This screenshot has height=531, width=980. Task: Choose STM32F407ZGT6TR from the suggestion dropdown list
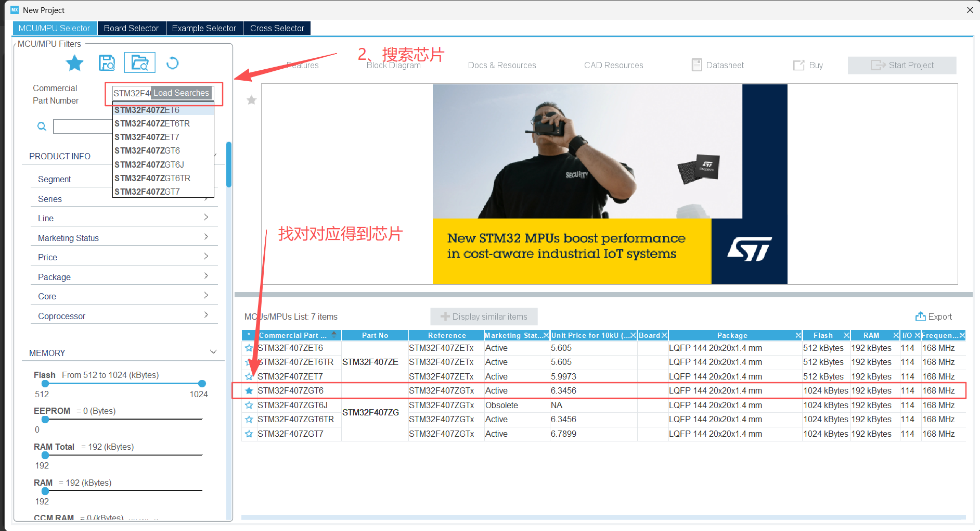pos(163,178)
